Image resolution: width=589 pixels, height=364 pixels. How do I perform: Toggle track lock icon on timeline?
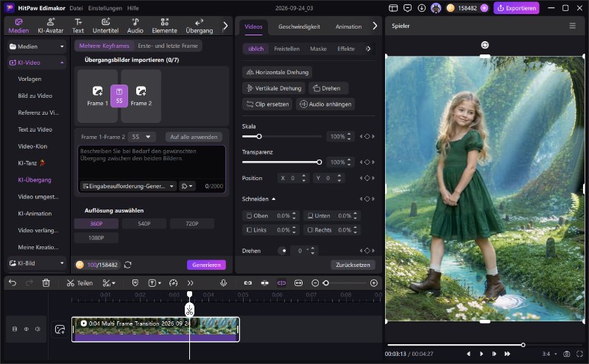tap(15, 329)
